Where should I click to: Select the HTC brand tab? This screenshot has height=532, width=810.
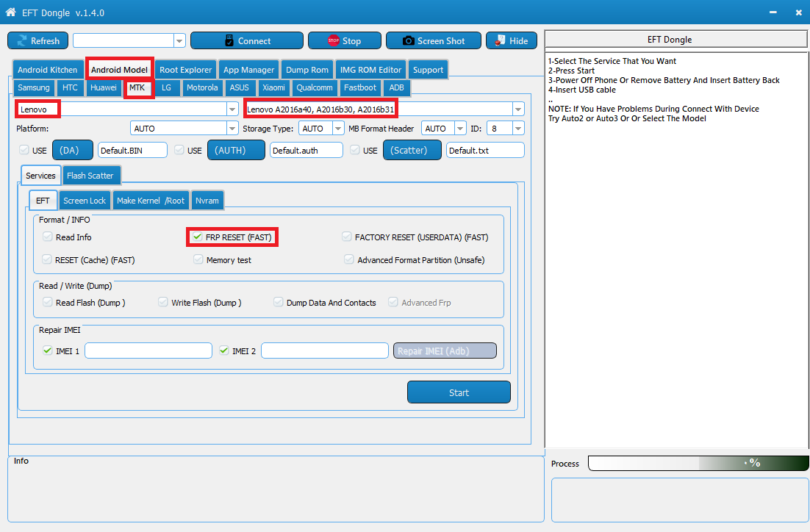(70, 87)
